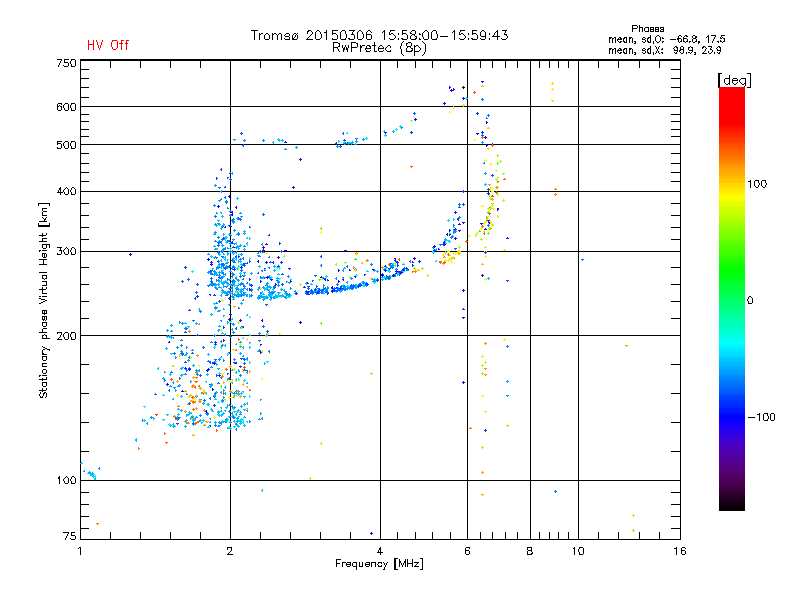Click the phase colorbar gradient
800x600 pixels.
coord(732,298)
